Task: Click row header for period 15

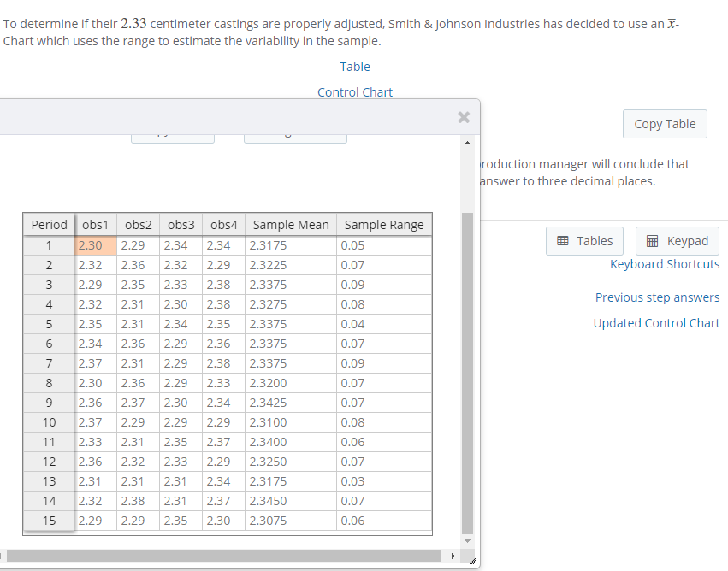Action: (x=49, y=521)
